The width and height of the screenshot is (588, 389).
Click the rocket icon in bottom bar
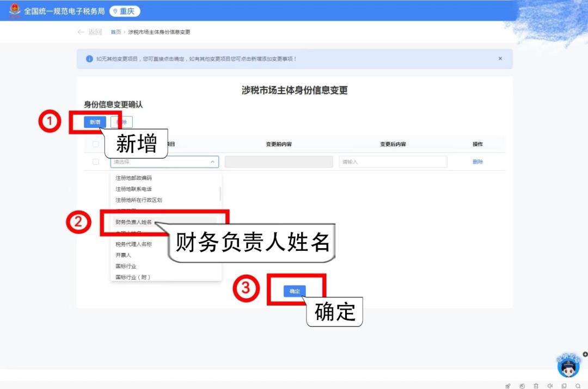508,386
